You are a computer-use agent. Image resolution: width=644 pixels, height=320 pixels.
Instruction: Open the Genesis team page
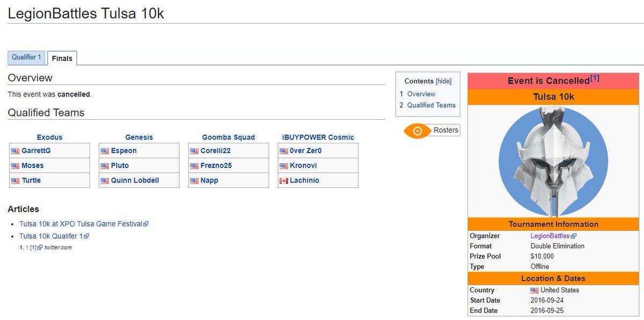coord(139,137)
